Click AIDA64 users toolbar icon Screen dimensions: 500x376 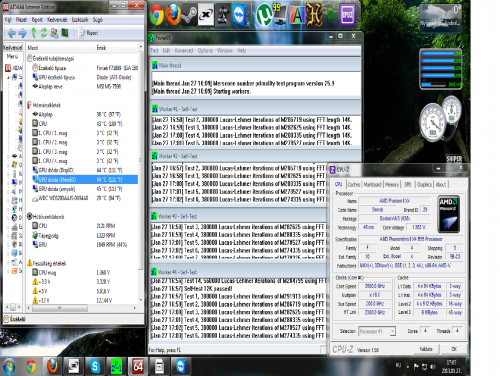tap(54, 33)
